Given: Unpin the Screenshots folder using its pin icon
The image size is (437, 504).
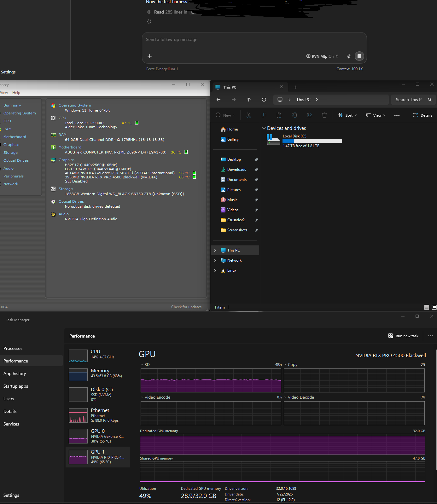Looking at the screenshot, I should (x=256, y=230).
